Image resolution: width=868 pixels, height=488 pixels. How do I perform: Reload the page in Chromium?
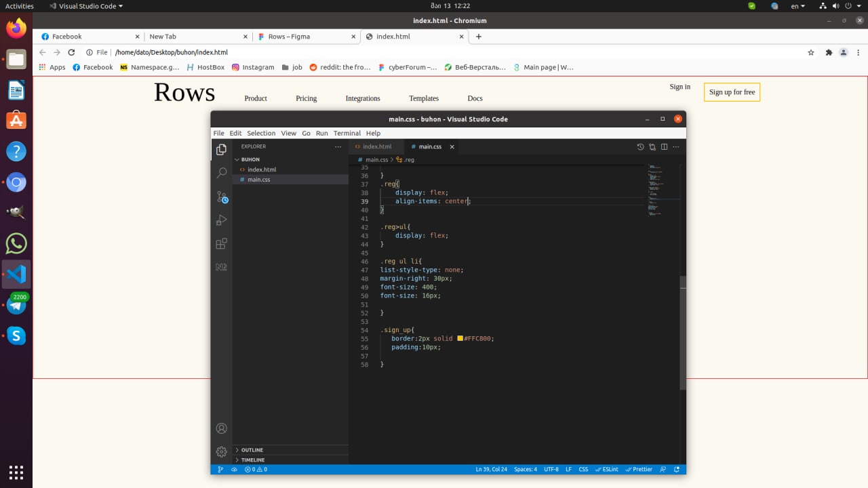tap(71, 52)
